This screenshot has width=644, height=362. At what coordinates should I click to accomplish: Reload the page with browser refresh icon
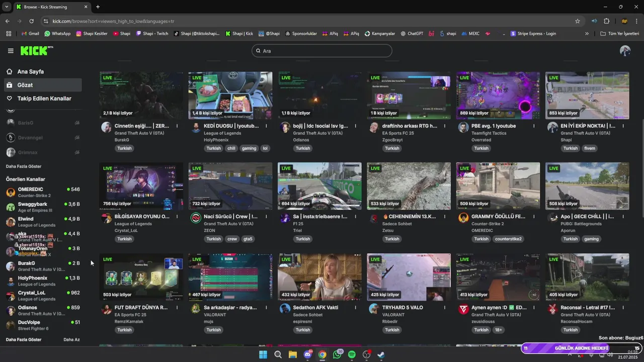click(31, 21)
